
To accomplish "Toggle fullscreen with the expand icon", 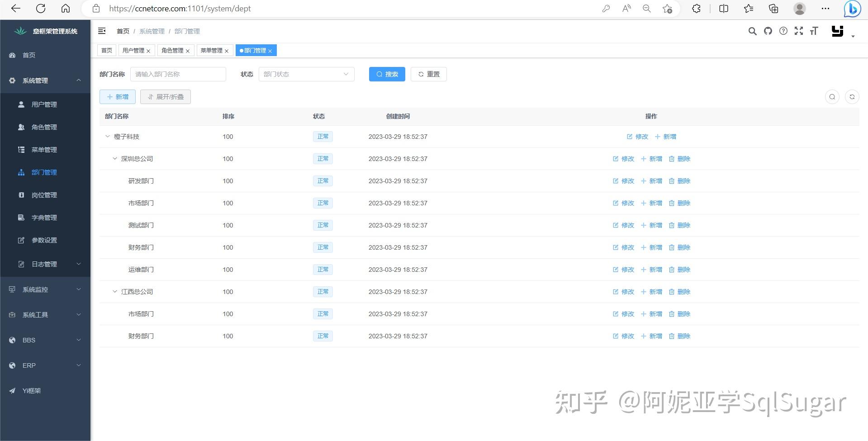I will [x=799, y=31].
